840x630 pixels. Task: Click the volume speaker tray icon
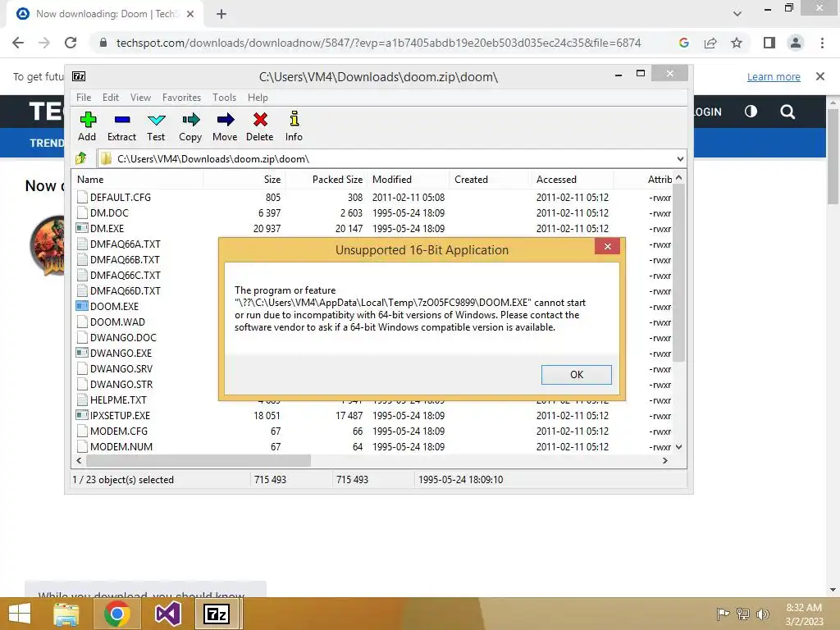[x=762, y=614]
